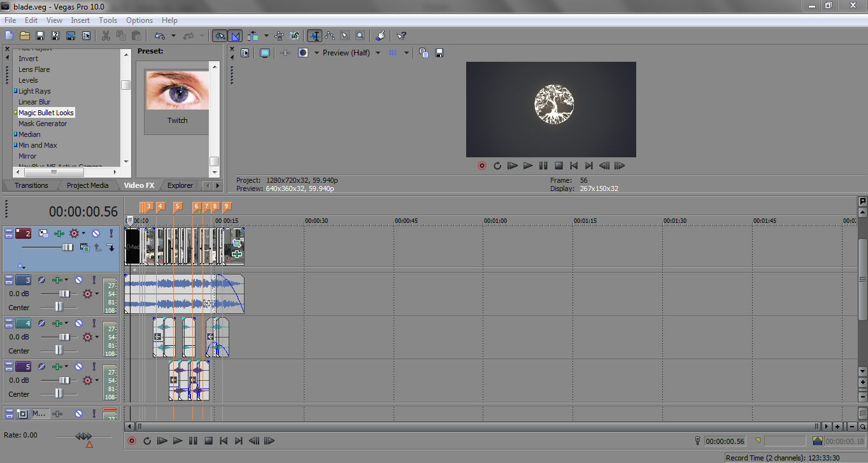Image resolution: width=868 pixels, height=463 pixels.
Task: Create a new project with the New icon
Action: [x=10, y=36]
